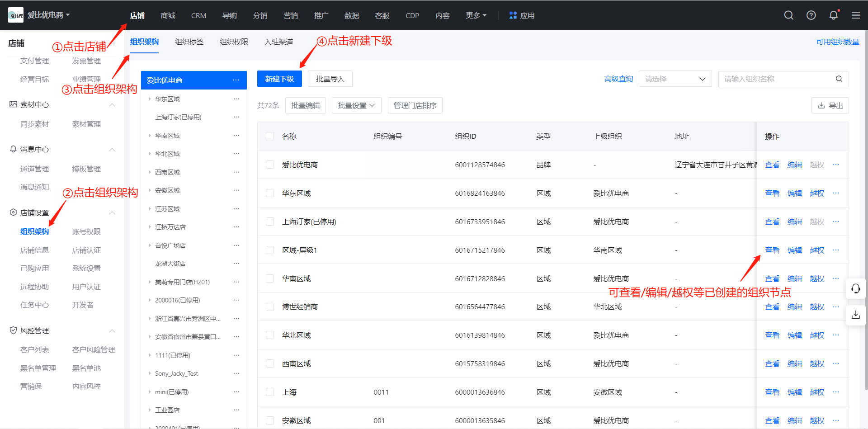Expand the 江桥万达店 tree node
Screen dimensions: 868x429
[150, 227]
